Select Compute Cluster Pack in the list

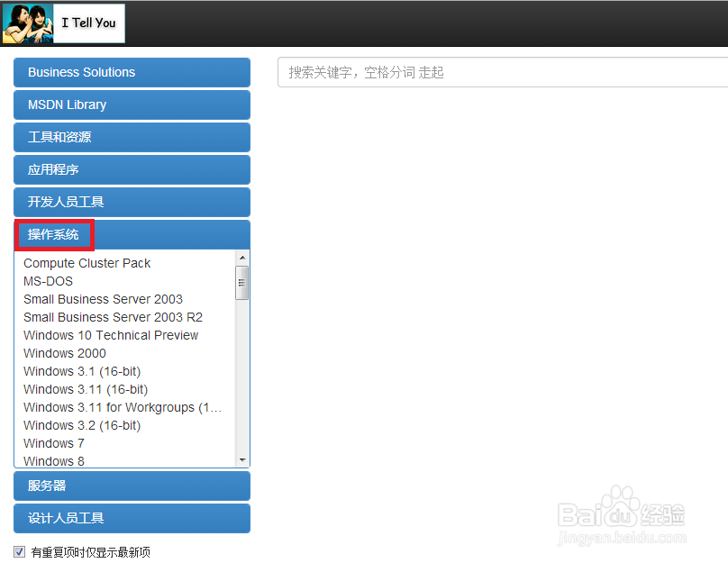click(86, 263)
